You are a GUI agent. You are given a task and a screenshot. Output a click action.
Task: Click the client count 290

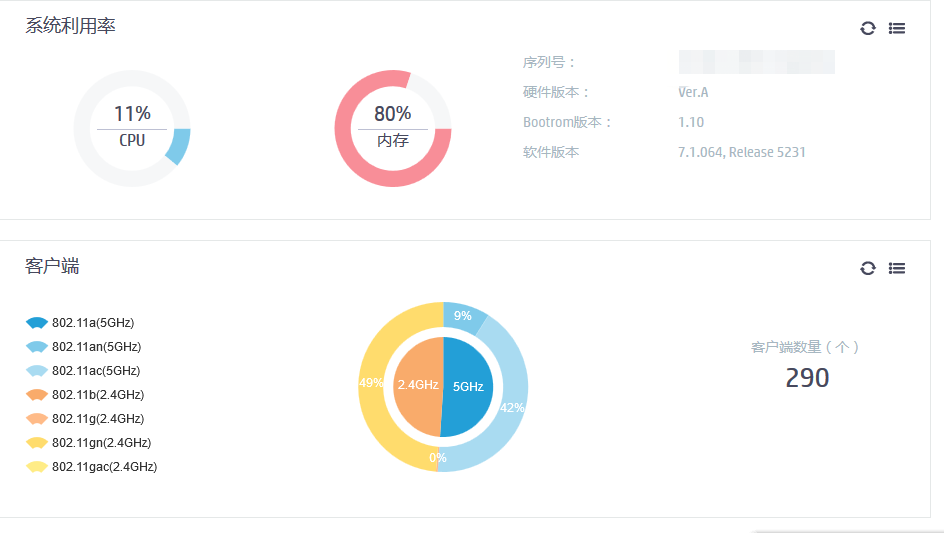coord(807,378)
